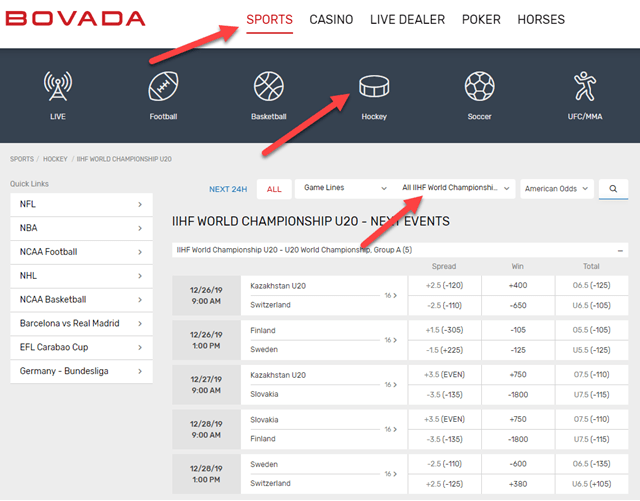Image resolution: width=640 pixels, height=501 pixels.
Task: Pick Kazakhstan U20 +400 win odds
Action: click(x=517, y=285)
